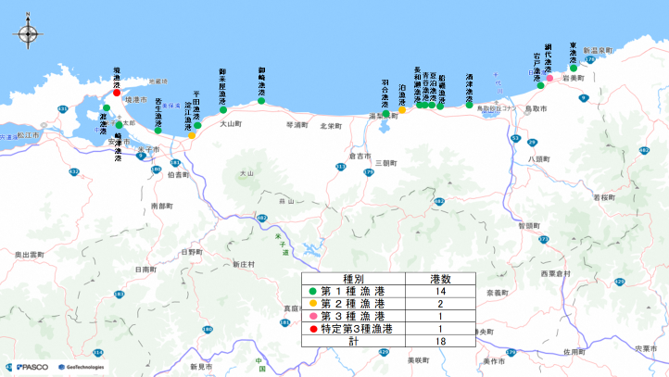Click the 特定第3種漁港 legend label
Screen dimensions: 669x377
coord(357,329)
